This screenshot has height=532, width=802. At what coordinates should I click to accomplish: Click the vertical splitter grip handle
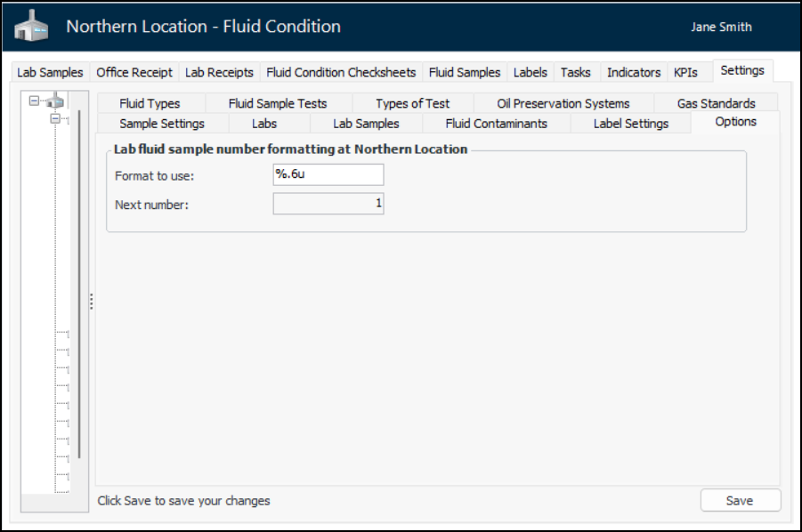click(91, 302)
